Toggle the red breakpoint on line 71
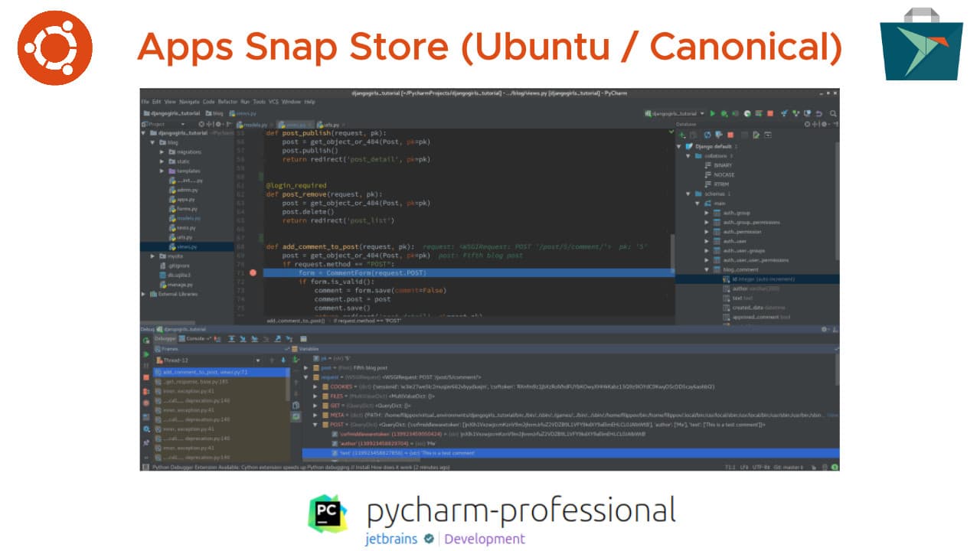 pos(253,272)
